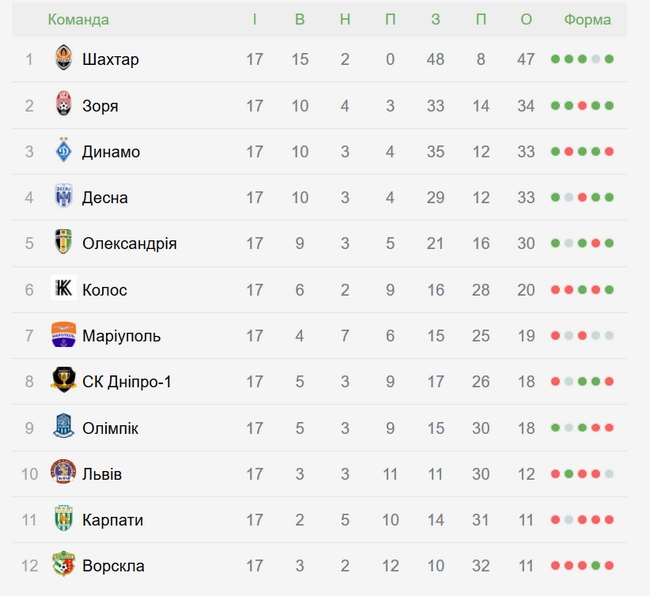Sort table by Команда column header

(x=78, y=19)
